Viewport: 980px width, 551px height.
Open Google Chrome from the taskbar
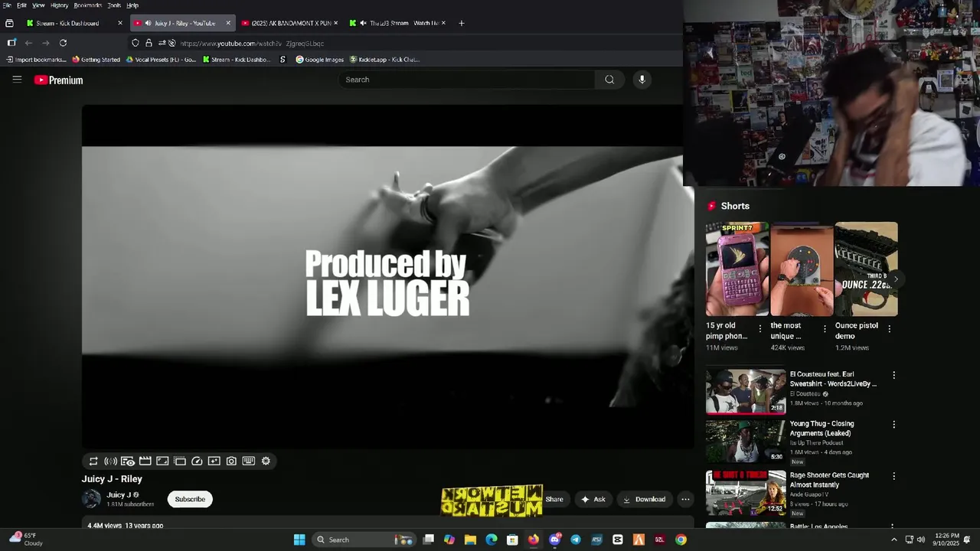(x=681, y=540)
